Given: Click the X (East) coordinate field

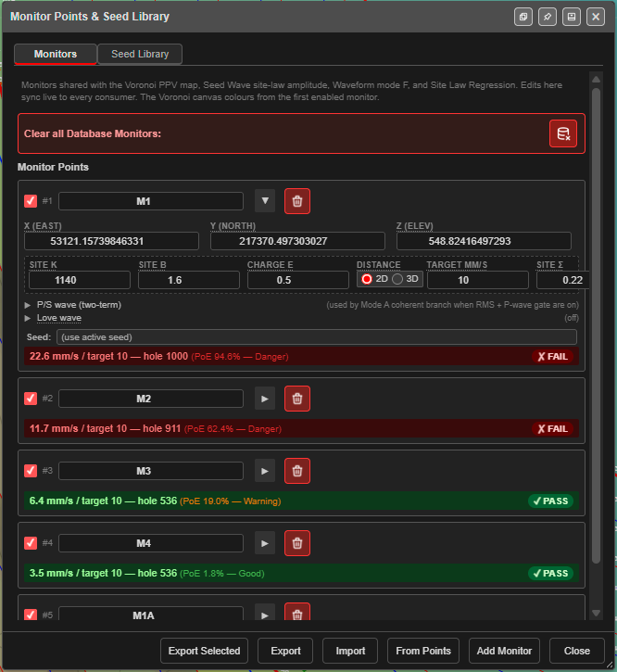Looking at the screenshot, I should click(x=111, y=241).
